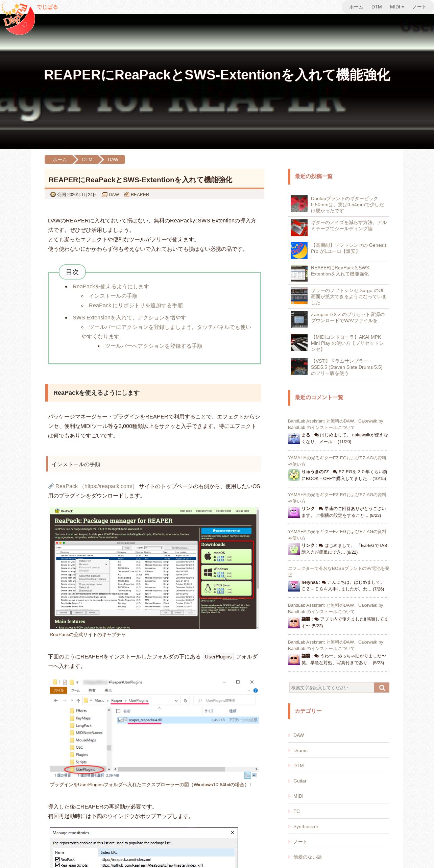Image resolution: width=434 pixels, height=868 pixels.
Task: Go to DTM breadcrumb
Action: pos(87,160)
